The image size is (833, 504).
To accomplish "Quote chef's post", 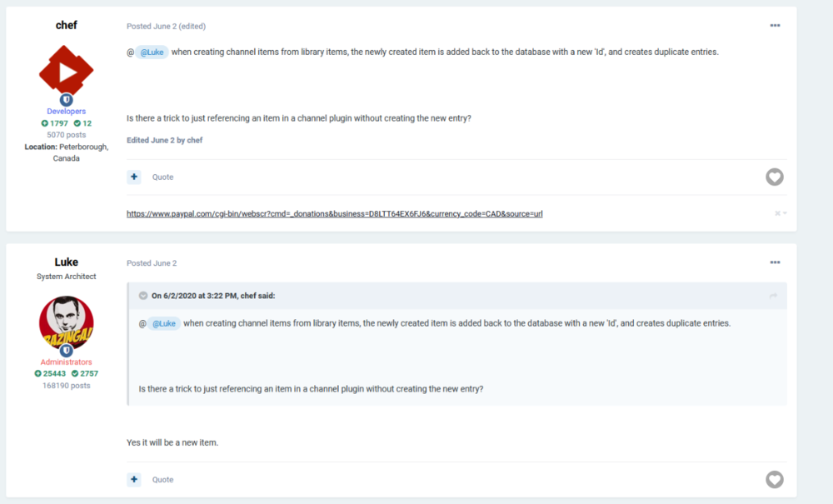I will click(x=162, y=177).
